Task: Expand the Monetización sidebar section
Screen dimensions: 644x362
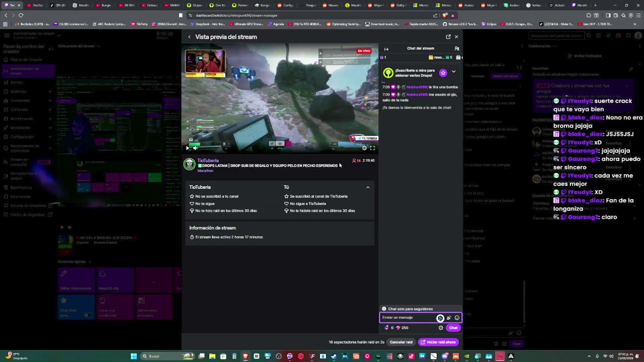Action: point(28,119)
